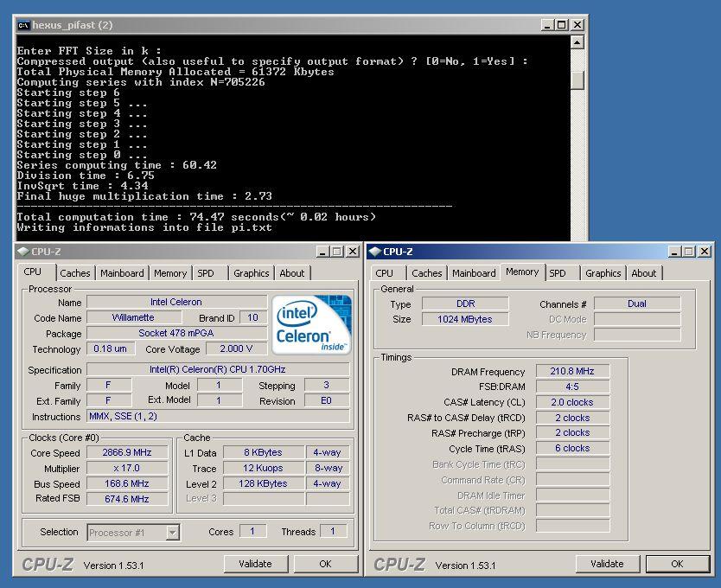The image size is (721, 588).
Task: Click the Total computation time line in console
Action: pos(196,217)
